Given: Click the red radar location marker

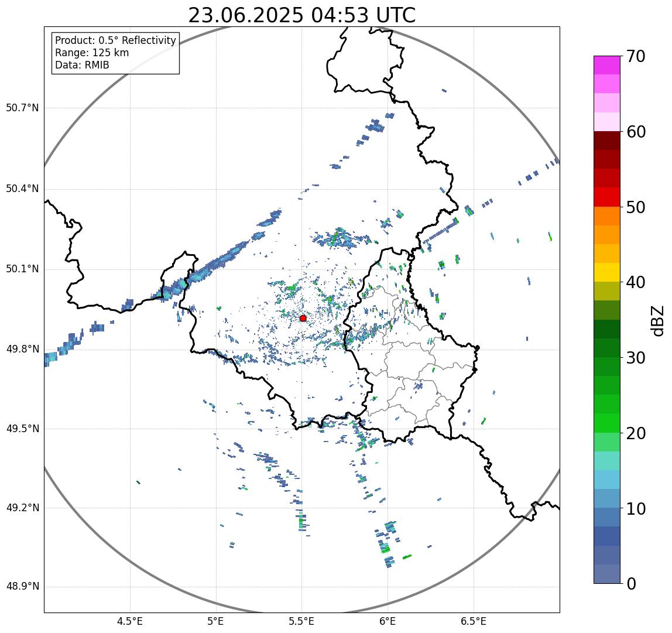Looking at the screenshot, I should coord(303,318).
